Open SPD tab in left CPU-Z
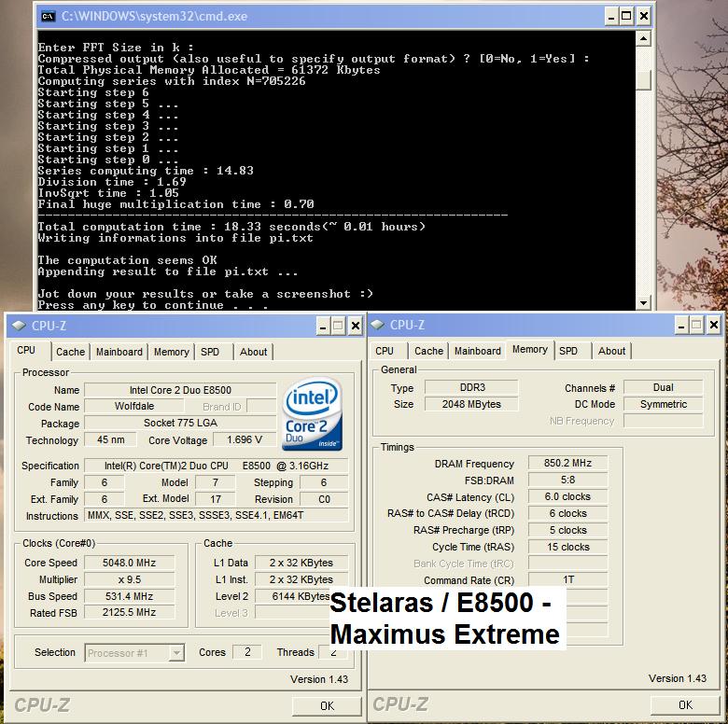This screenshot has height=724, width=728. (210, 352)
